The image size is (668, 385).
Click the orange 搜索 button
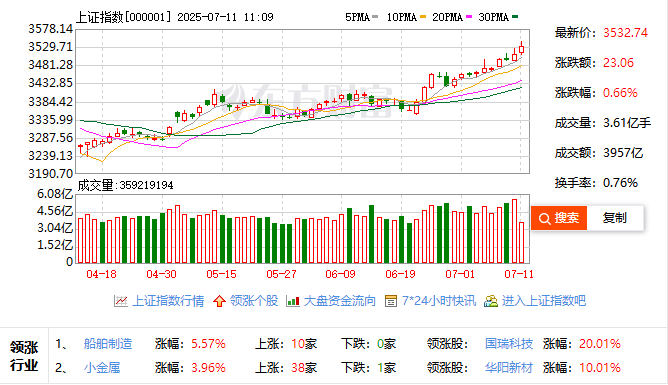point(559,218)
